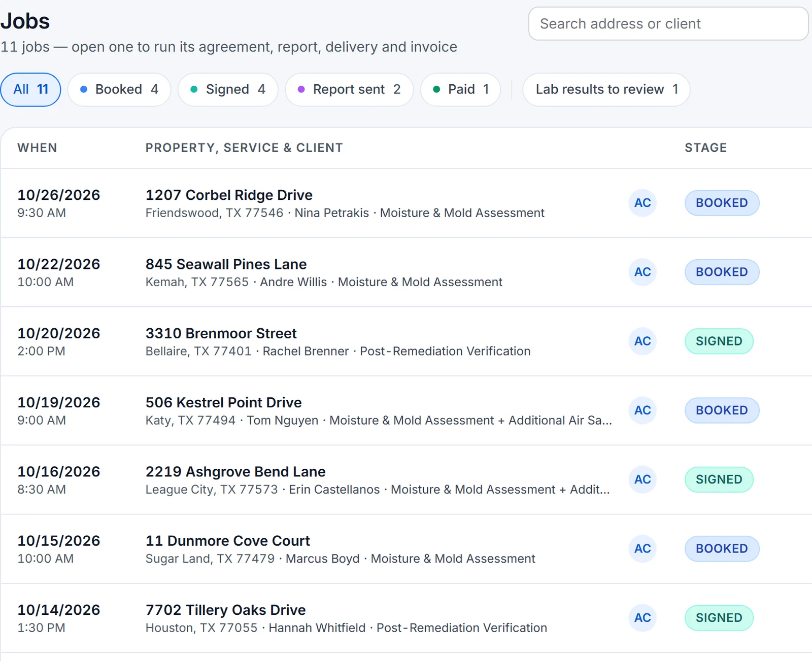Click the search address or client field
This screenshot has width=812, height=661.
pos(668,24)
